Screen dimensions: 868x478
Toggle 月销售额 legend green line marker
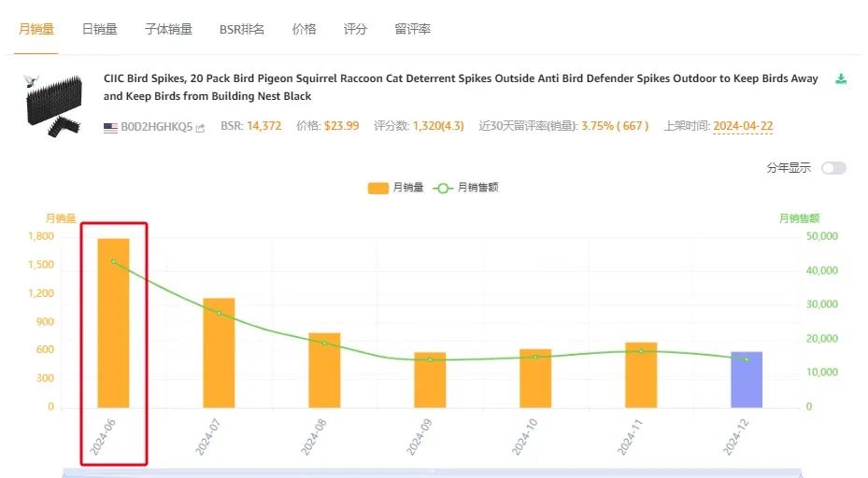pyautogui.click(x=443, y=188)
